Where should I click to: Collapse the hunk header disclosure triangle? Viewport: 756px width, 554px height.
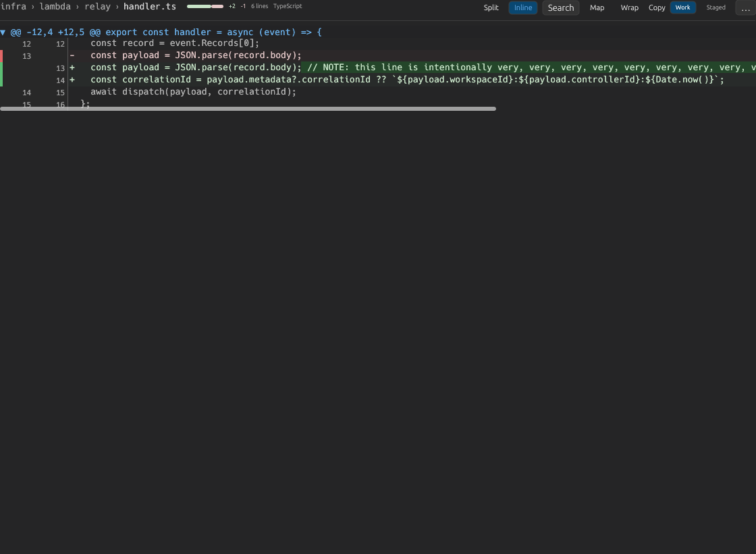3,32
